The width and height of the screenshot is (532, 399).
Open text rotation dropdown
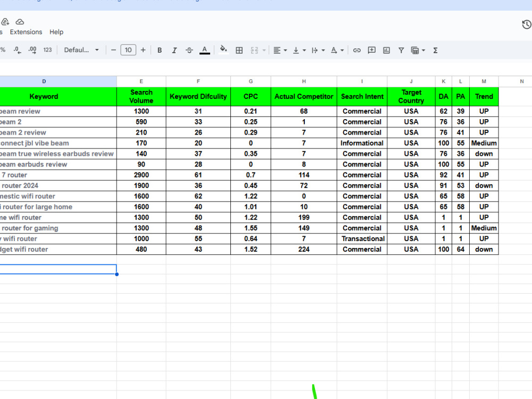337,50
